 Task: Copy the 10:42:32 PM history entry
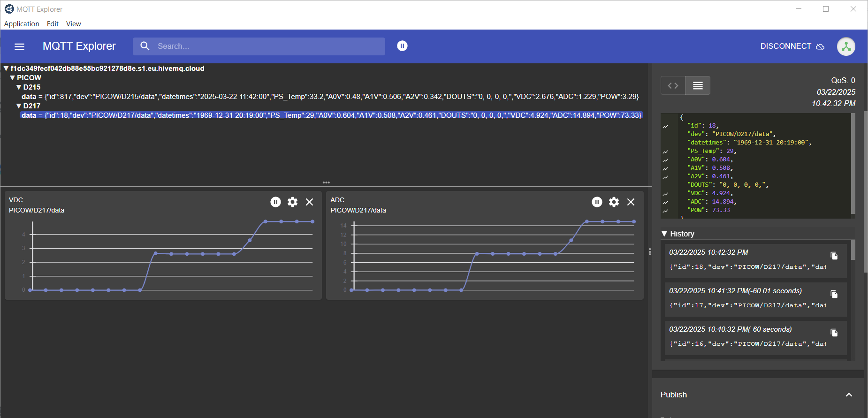click(x=834, y=256)
